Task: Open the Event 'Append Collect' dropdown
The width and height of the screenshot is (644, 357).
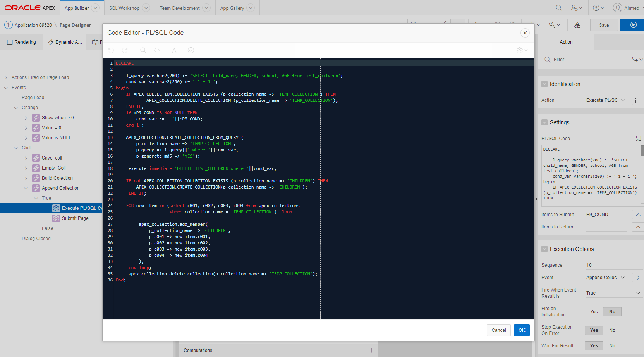Action: pos(606,278)
